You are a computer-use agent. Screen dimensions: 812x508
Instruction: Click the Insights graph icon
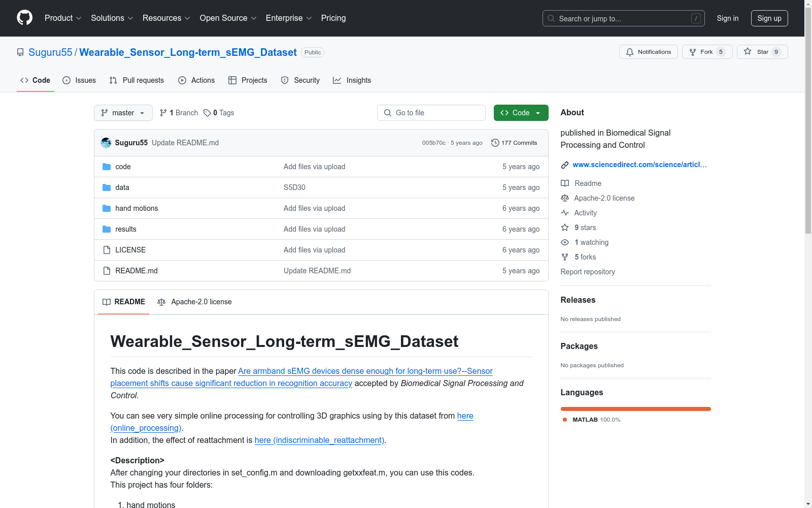(x=337, y=80)
